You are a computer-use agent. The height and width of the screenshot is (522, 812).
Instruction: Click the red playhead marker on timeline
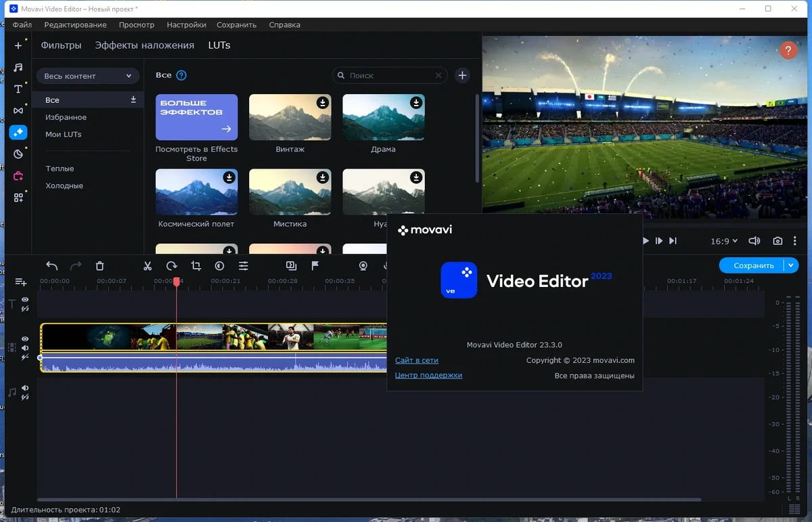click(x=177, y=281)
